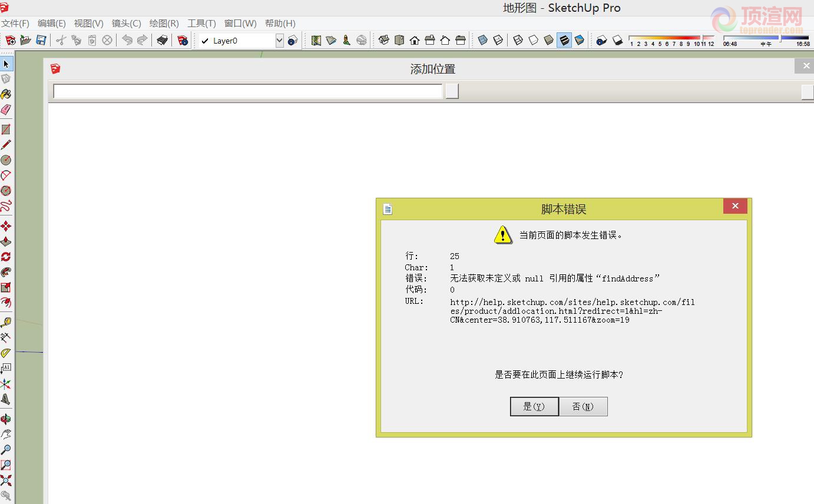This screenshot has height=504, width=814.
Task: Toggle Shaded With Textures style
Action: pos(564,40)
